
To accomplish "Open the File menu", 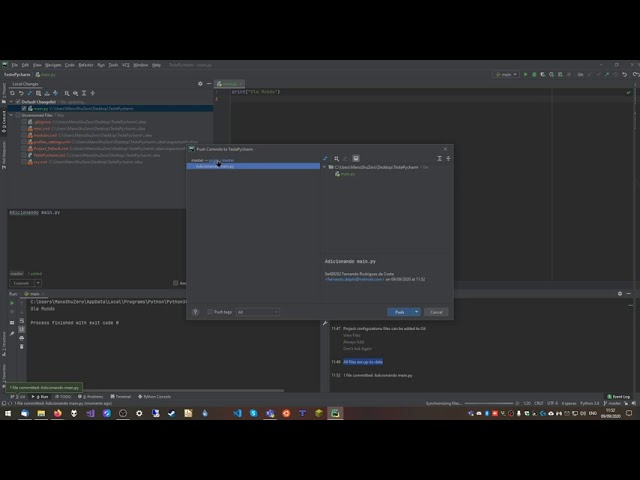I will point(15,65).
